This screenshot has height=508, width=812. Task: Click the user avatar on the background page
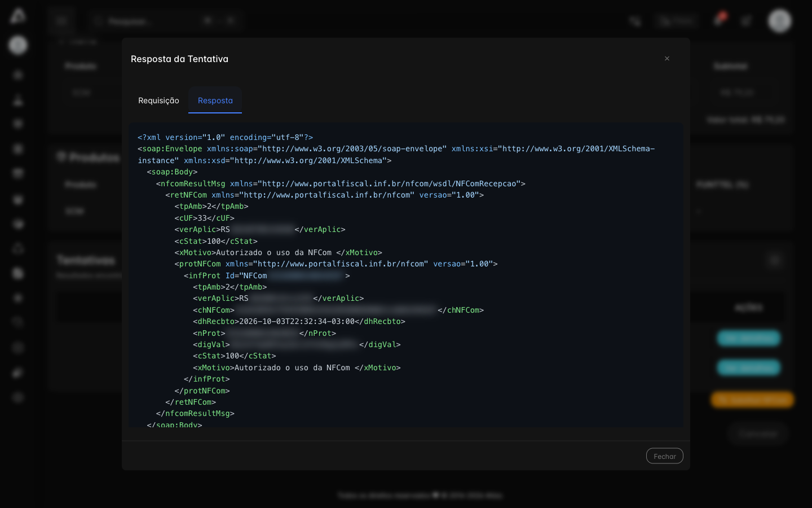click(780, 21)
